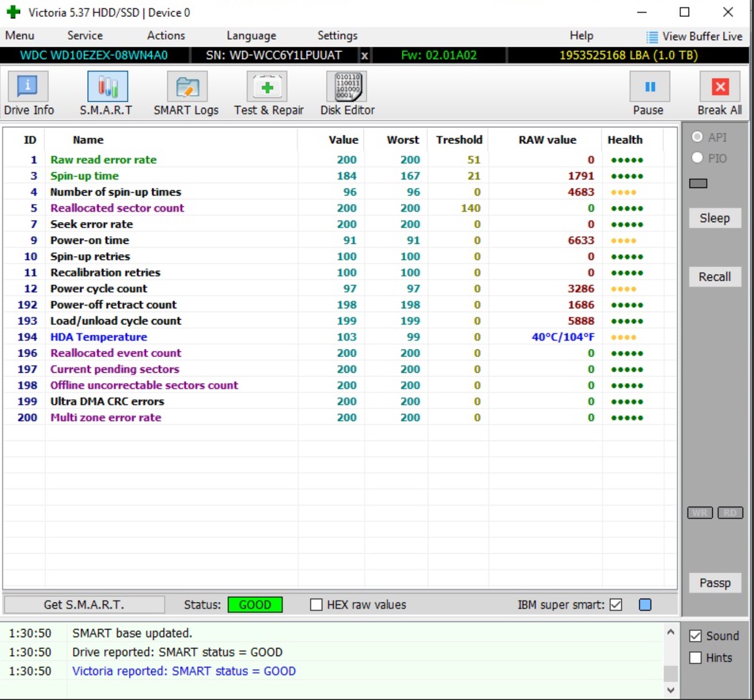Screen dimensions: 754x700
Task: Click the Passp button
Action: tap(715, 583)
